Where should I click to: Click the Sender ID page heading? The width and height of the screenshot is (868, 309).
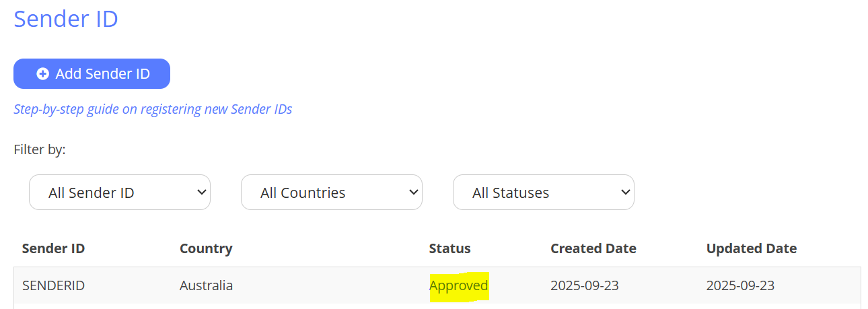(x=66, y=19)
